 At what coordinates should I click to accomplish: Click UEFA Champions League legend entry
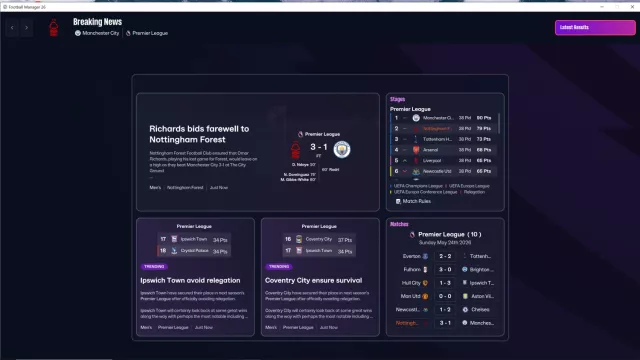click(418, 186)
